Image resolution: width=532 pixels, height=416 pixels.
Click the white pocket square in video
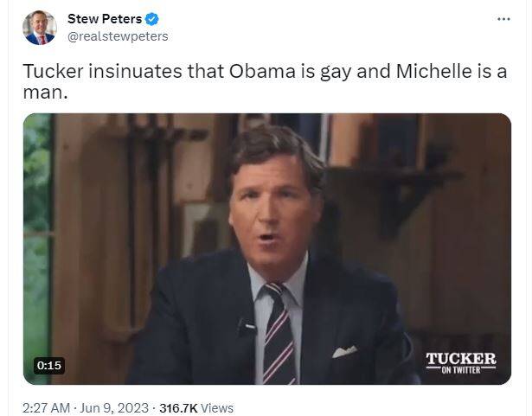344,351
